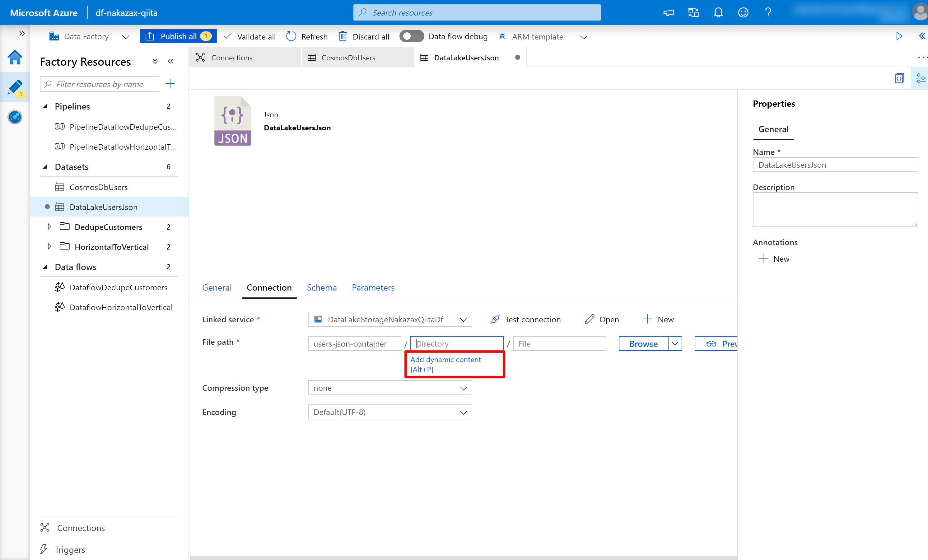This screenshot has height=560, width=928.
Task: Click Validate all in toolbar
Action: tap(249, 36)
